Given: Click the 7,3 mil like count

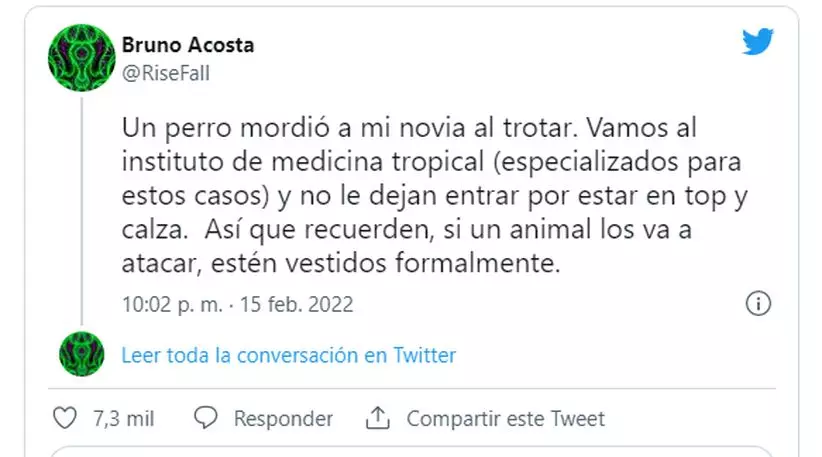Looking at the screenshot, I should pos(123,418).
